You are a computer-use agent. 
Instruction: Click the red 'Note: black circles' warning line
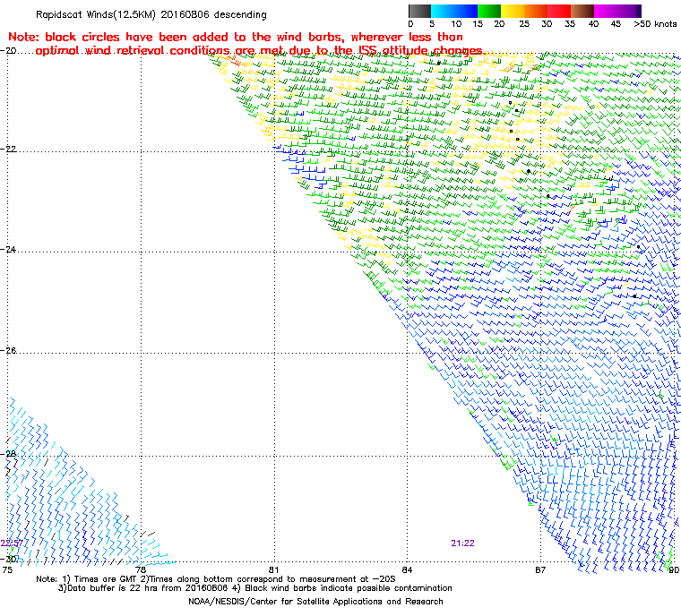pyautogui.click(x=236, y=37)
